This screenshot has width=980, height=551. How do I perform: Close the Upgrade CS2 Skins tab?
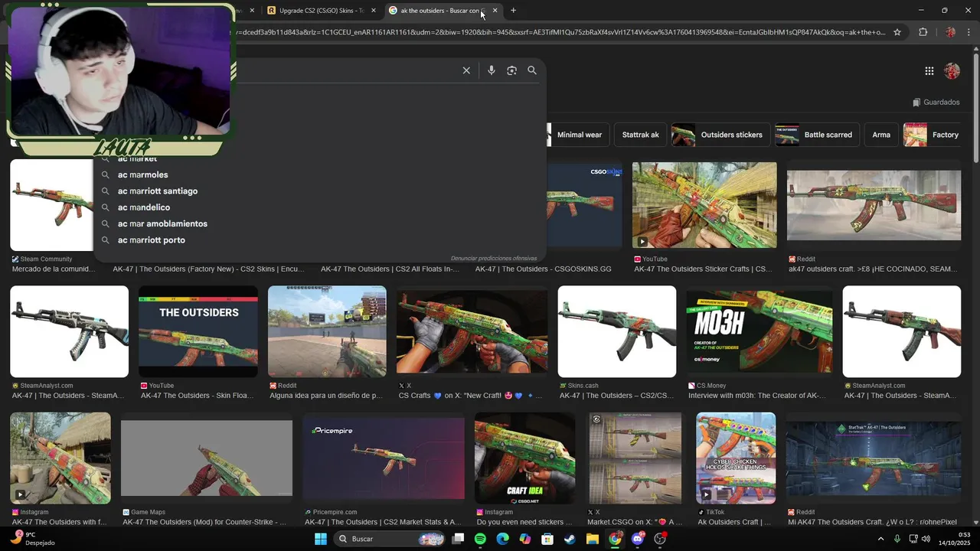(x=374, y=11)
